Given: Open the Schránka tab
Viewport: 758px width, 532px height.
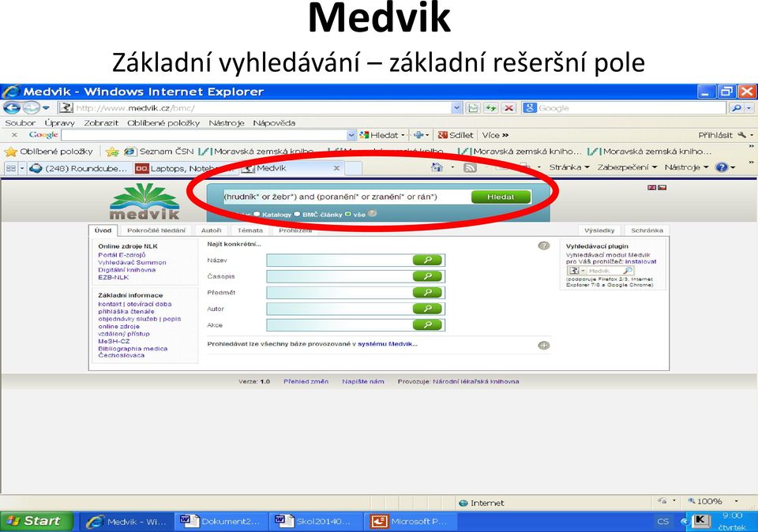Looking at the screenshot, I should [647, 230].
